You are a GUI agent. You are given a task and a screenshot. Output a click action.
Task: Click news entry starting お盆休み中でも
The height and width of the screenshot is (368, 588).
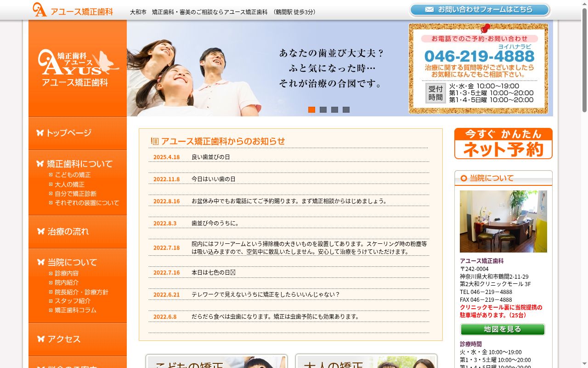(289, 201)
